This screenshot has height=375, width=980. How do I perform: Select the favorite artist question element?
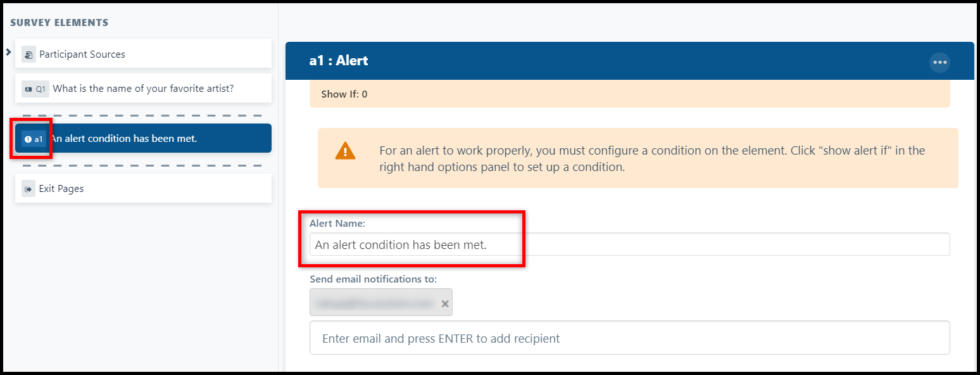(143, 89)
